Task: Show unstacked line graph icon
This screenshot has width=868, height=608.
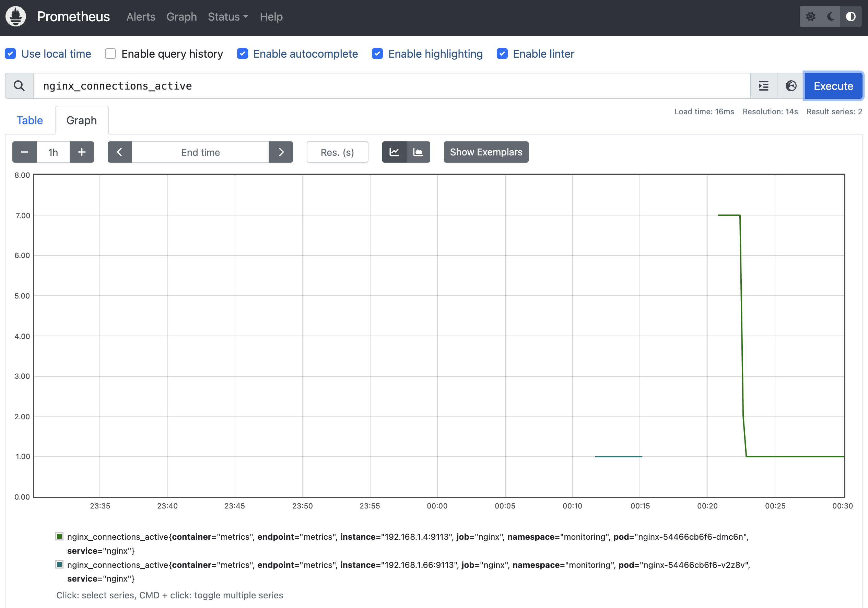Action: coord(394,152)
